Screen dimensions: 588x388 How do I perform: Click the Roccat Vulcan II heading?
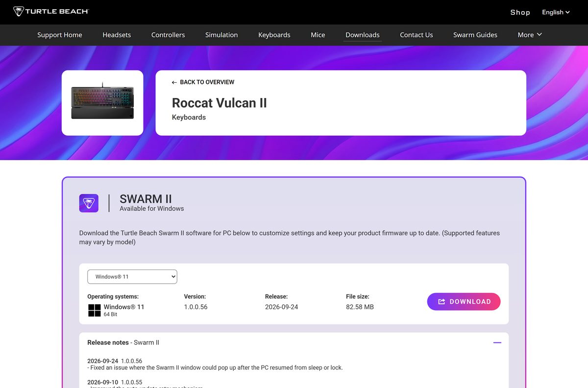click(220, 103)
